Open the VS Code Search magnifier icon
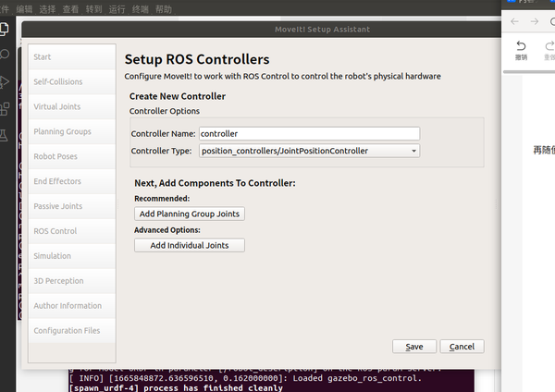Screen dimensions: 555x392 [5, 55]
